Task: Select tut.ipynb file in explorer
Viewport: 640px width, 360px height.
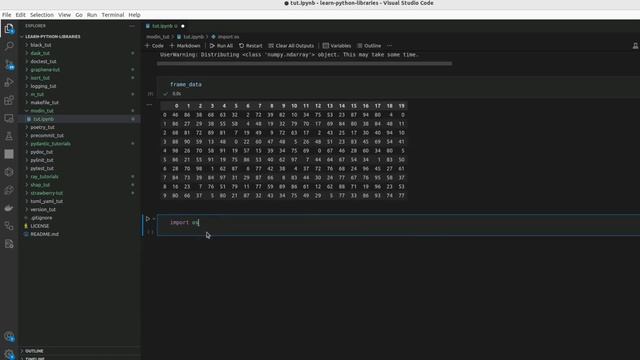Action: 44,119
